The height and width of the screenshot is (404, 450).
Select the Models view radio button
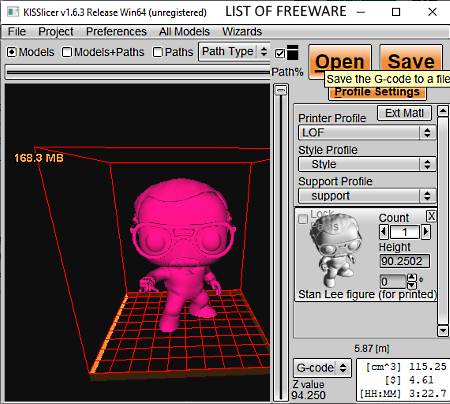coord(12,52)
